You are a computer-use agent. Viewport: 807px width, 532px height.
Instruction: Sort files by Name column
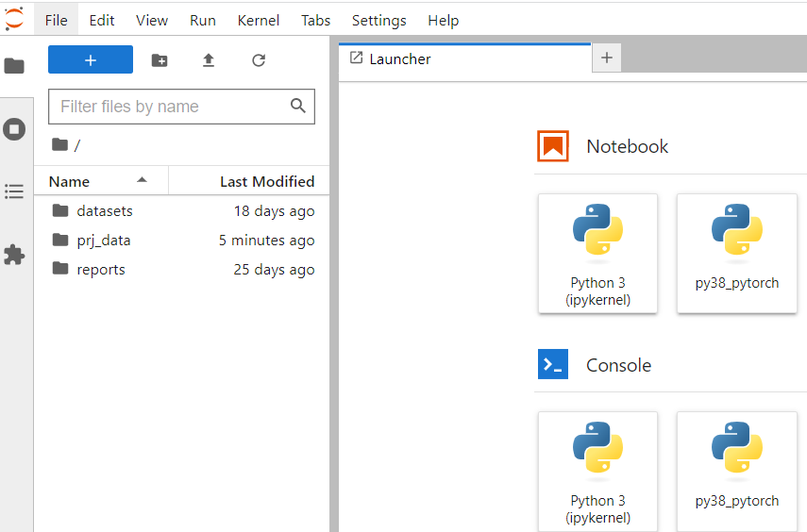(70, 181)
